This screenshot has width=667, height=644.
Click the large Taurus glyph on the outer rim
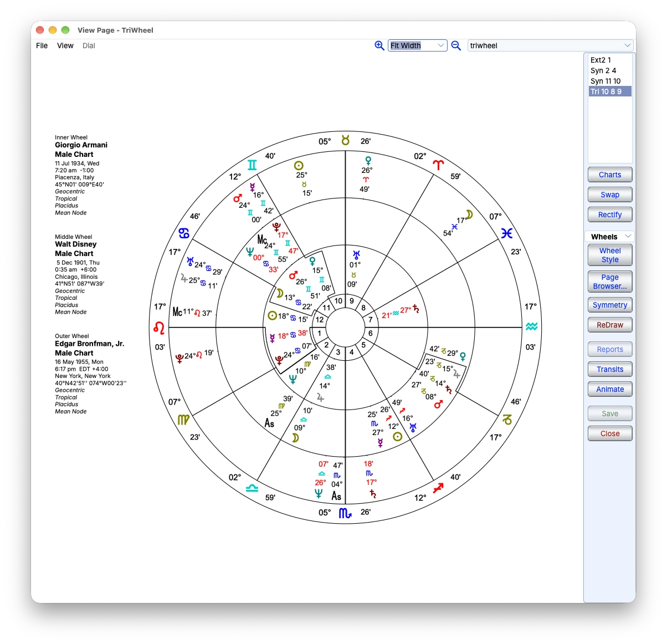pos(345,140)
